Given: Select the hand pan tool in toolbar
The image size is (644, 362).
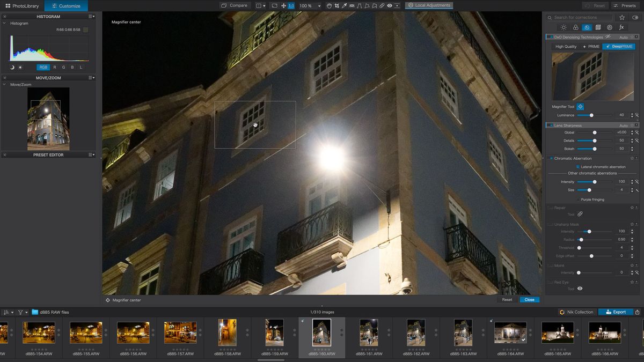Looking at the screenshot, I should click(x=329, y=5).
